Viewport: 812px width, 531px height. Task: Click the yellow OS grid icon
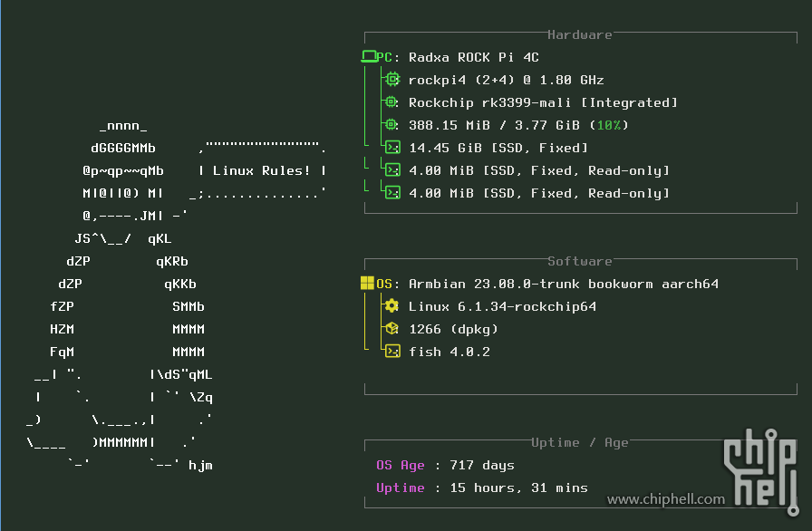coord(367,283)
